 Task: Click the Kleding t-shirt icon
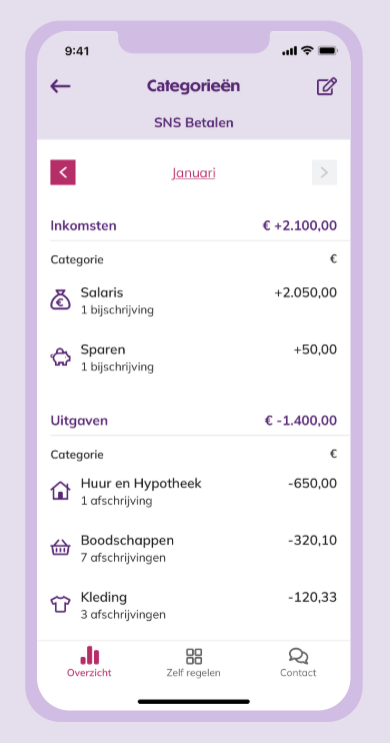tap(60, 605)
